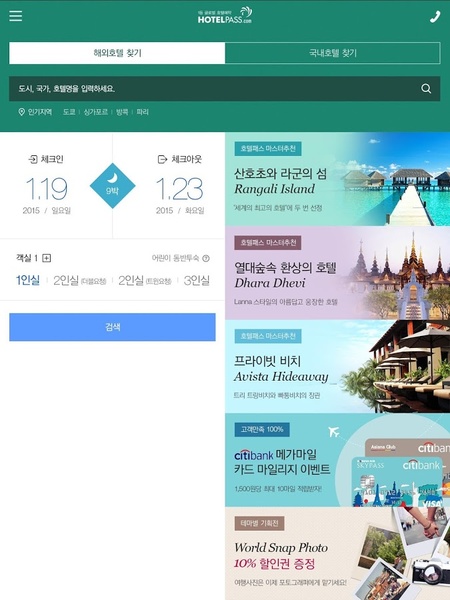Viewport: 450px width, 600px height.
Task: Click the search magnifier icon
Action: 426,89
